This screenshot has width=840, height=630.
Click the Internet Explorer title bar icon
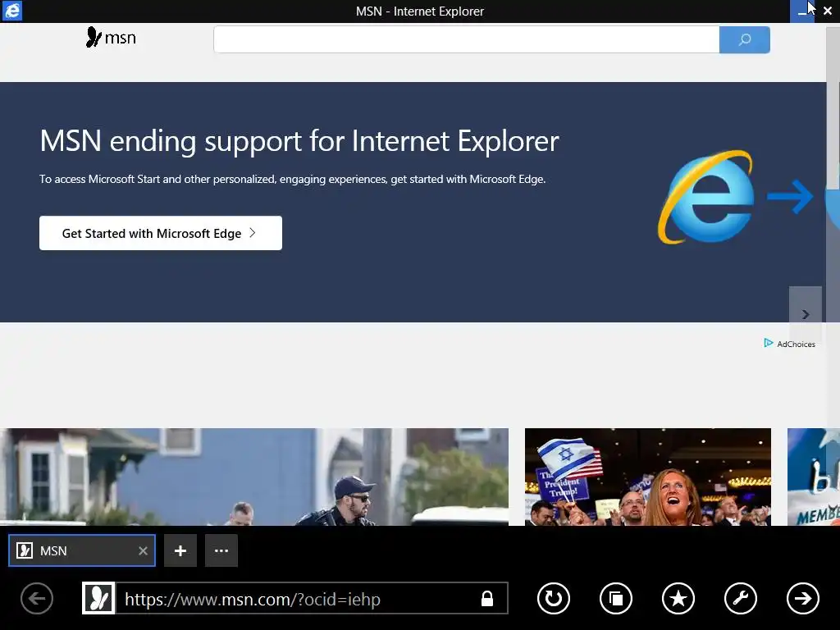11,11
